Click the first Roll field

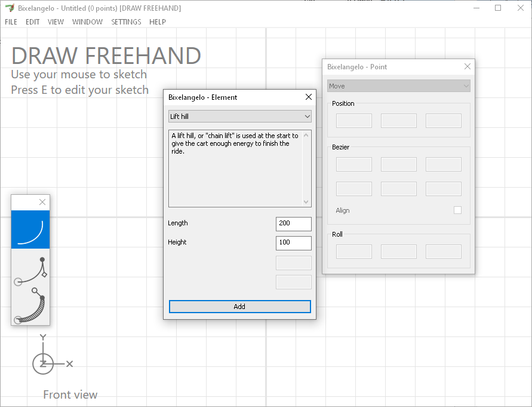click(354, 252)
